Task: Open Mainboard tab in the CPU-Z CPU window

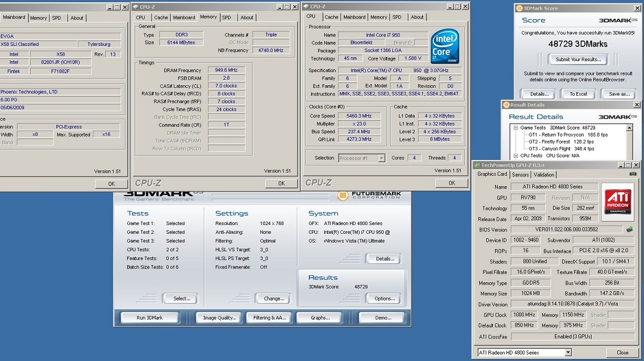Action: 354,17
